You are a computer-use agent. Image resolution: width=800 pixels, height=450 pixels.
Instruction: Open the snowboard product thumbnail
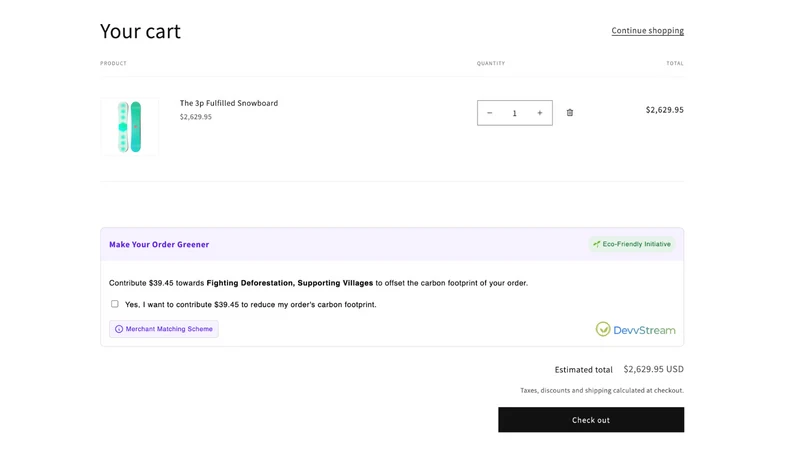130,127
